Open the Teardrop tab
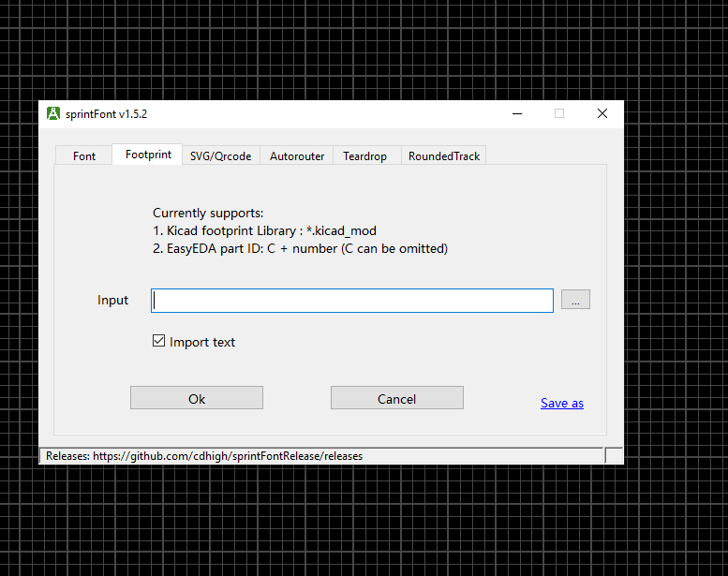This screenshot has height=576, width=728. click(364, 156)
